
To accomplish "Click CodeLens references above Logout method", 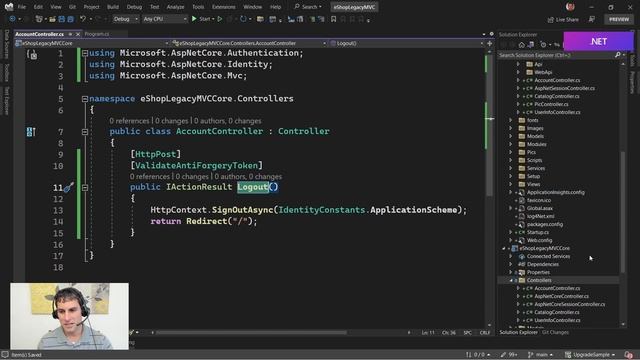I will 149,177.
